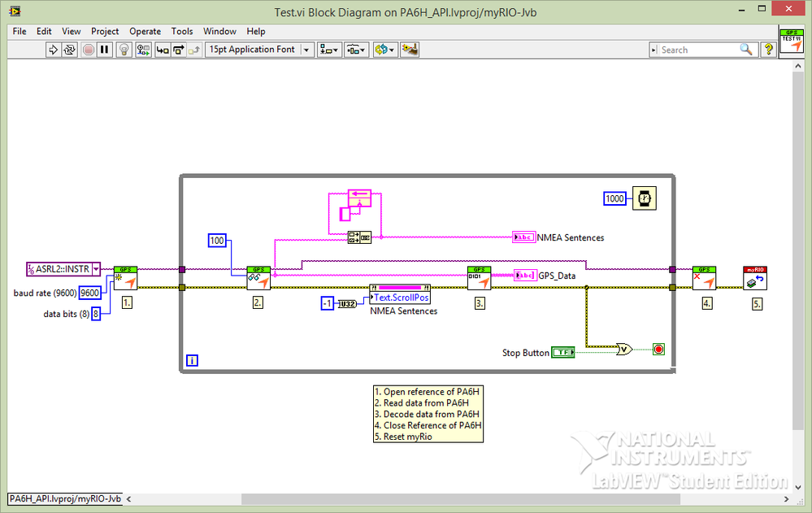Click the label 5. under myRIO subVI
The height and width of the screenshot is (513, 812).
click(757, 304)
